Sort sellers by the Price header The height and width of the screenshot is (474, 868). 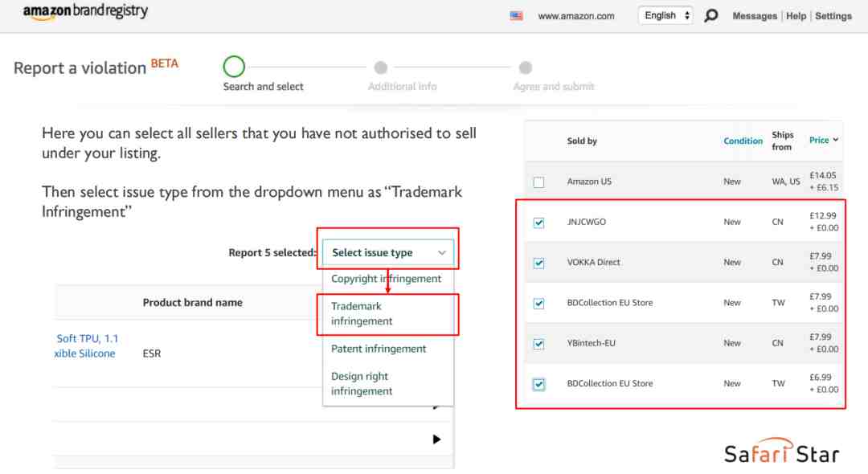pos(819,140)
